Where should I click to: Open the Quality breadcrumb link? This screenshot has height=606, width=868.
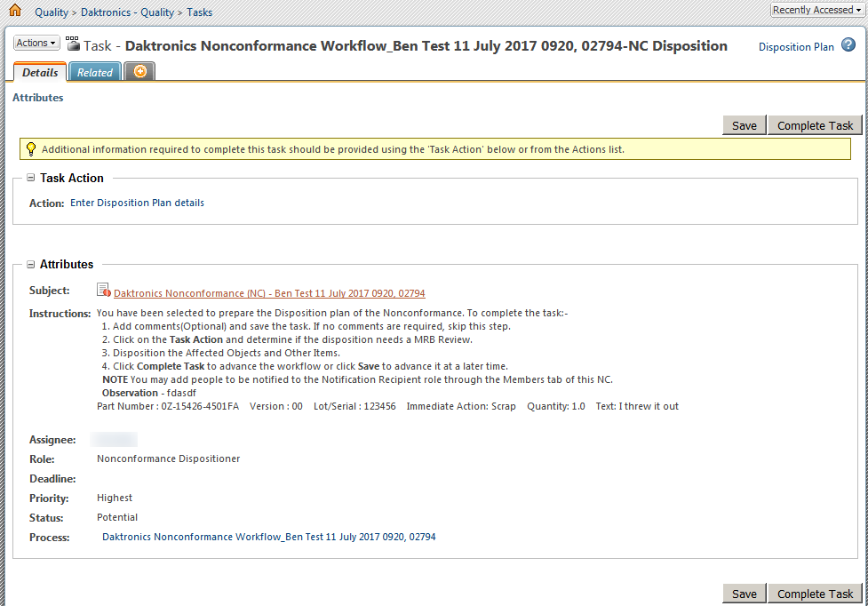click(52, 12)
